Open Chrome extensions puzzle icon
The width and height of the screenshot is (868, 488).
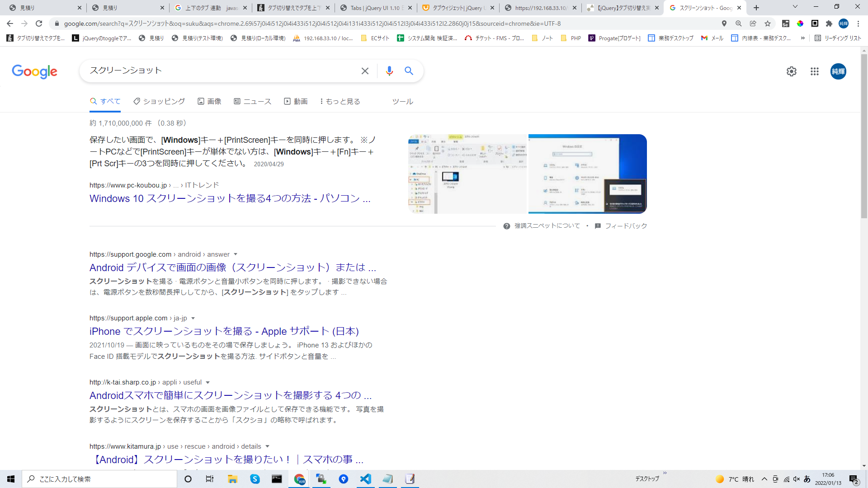pos(829,23)
